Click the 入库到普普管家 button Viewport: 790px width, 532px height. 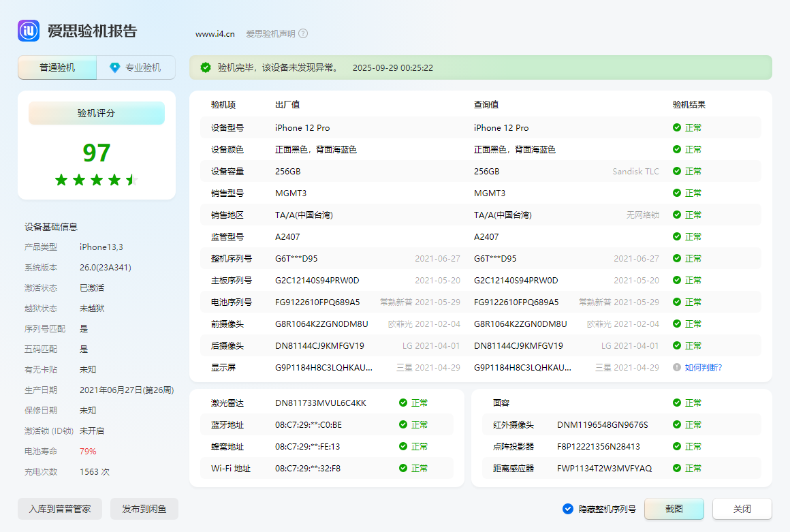coord(60,509)
